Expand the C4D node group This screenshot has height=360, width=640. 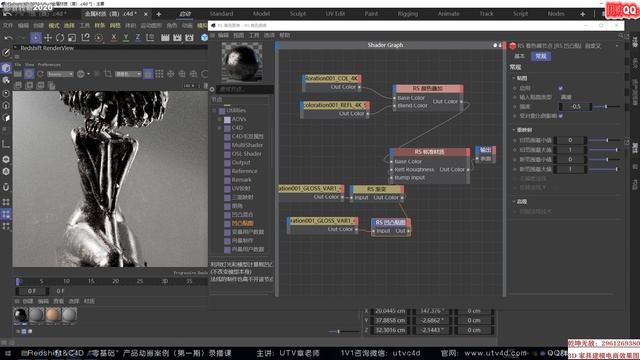pos(220,128)
